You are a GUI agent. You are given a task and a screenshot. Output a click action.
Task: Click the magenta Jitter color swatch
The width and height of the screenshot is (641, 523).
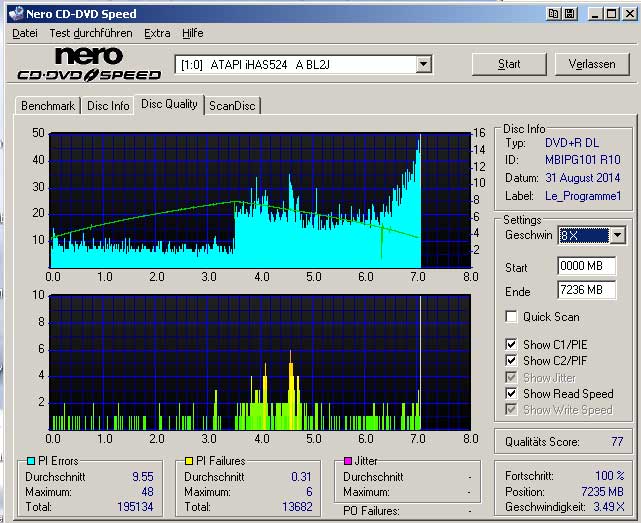347,461
